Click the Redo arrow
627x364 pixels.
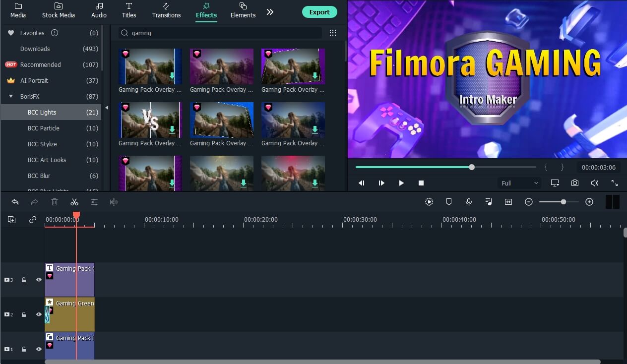[35, 202]
